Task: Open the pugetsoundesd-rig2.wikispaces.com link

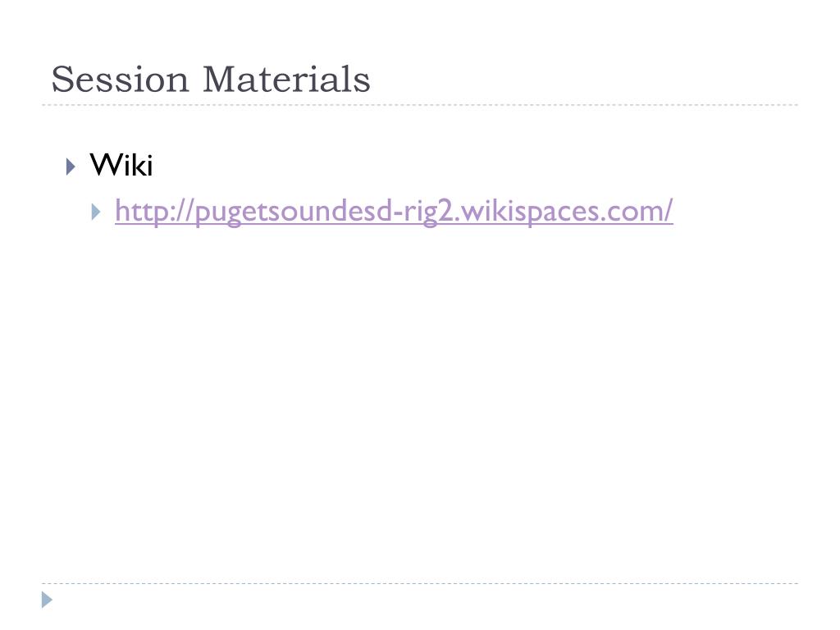Action: click(x=394, y=212)
